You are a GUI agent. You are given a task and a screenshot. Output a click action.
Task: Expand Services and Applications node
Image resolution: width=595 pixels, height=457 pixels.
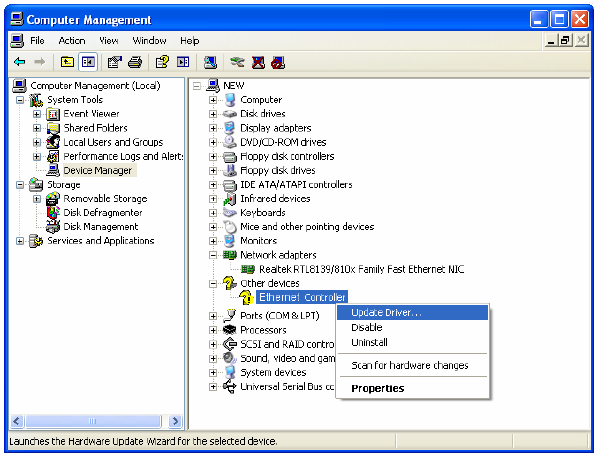tap(20, 241)
